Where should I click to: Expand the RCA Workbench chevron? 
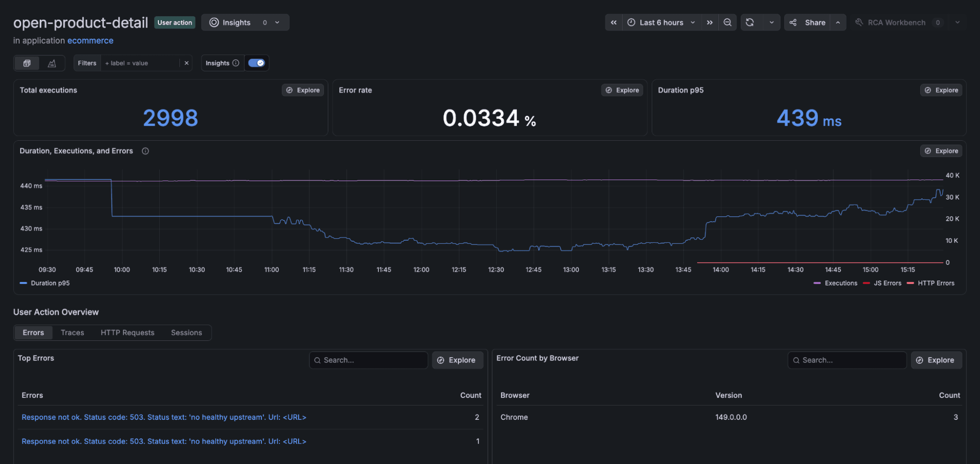[x=957, y=23]
